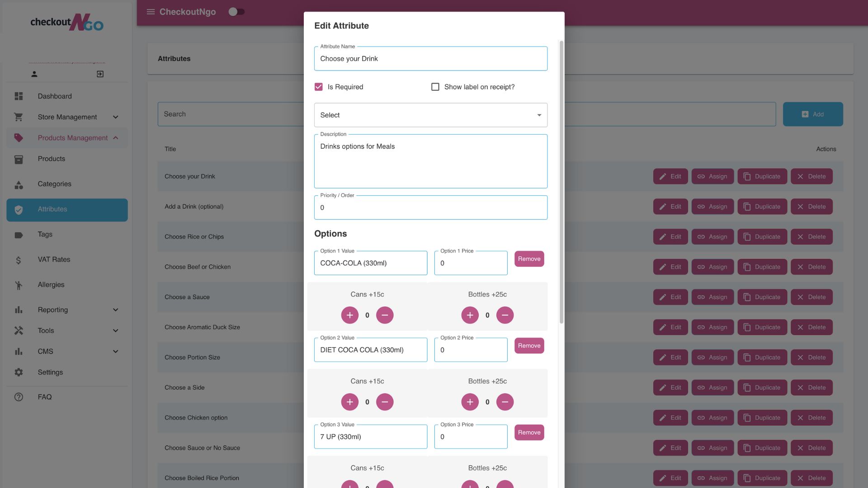
Task: Click the Add attribute button
Action: (x=812, y=114)
